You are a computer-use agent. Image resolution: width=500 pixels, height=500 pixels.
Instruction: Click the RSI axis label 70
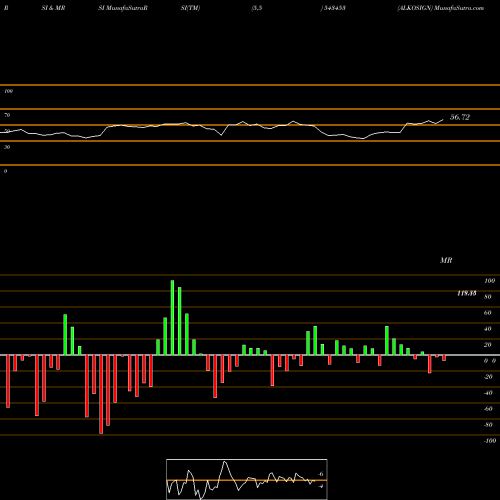pyautogui.click(x=7, y=115)
